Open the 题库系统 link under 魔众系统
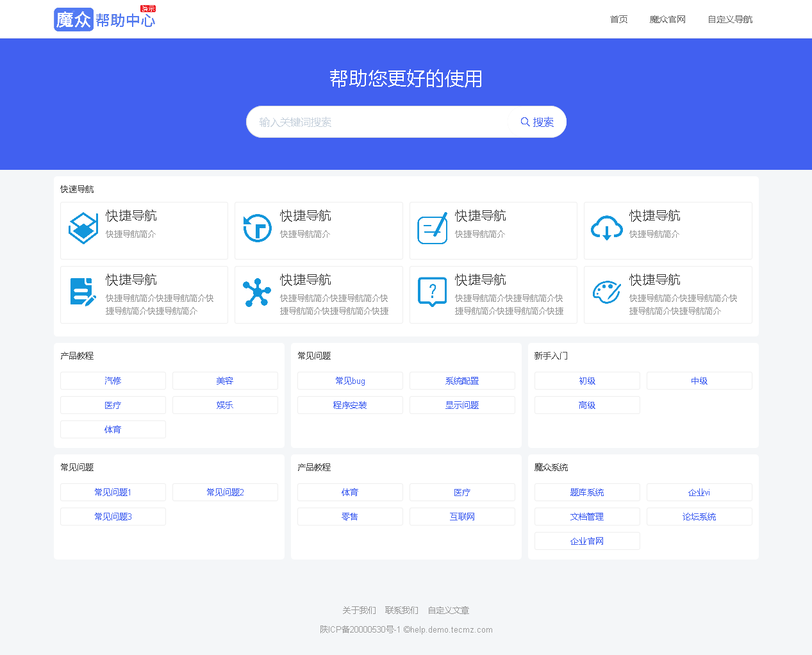The height and width of the screenshot is (655, 812). (586, 492)
